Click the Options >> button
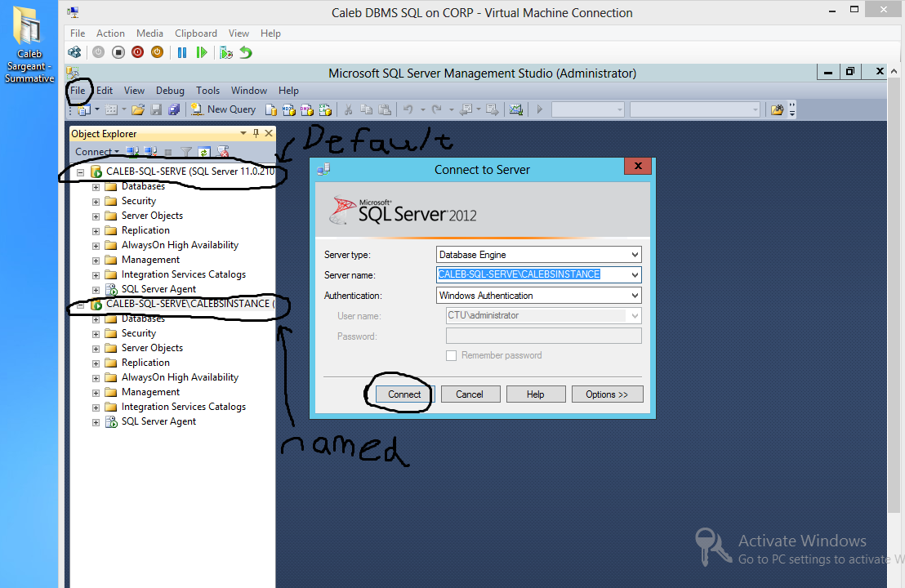Screen dimensions: 905x588 coord(607,394)
